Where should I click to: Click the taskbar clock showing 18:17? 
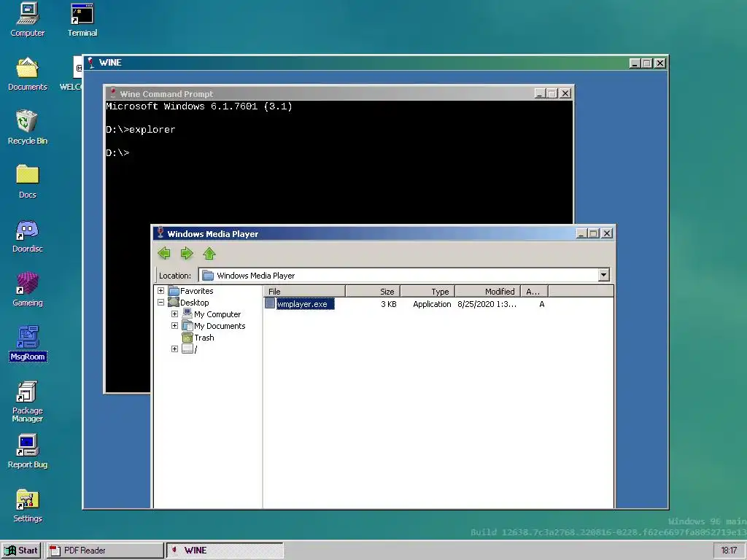[x=729, y=551]
